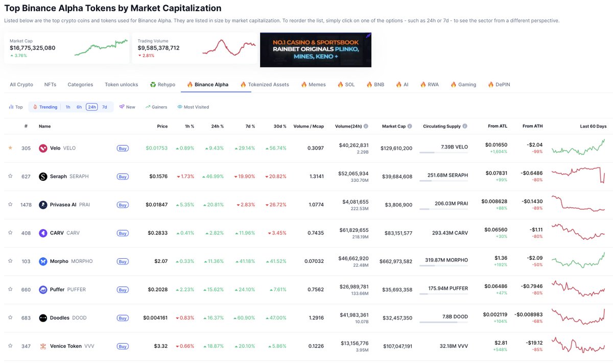Buy Velo with its Buy button

point(123,149)
